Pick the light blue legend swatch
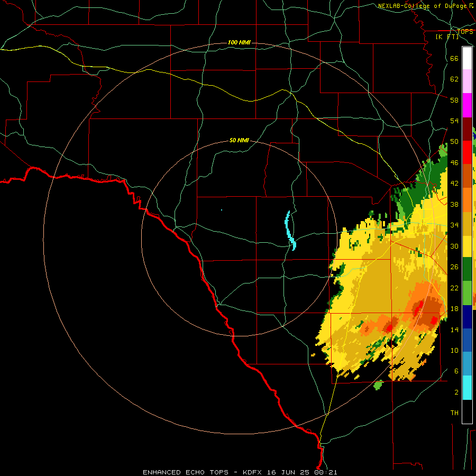476x476 pixels. coord(467,364)
